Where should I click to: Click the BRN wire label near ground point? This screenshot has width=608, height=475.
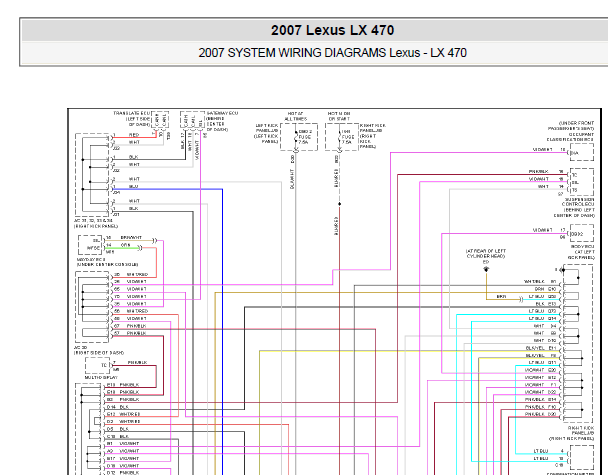coord(501,297)
